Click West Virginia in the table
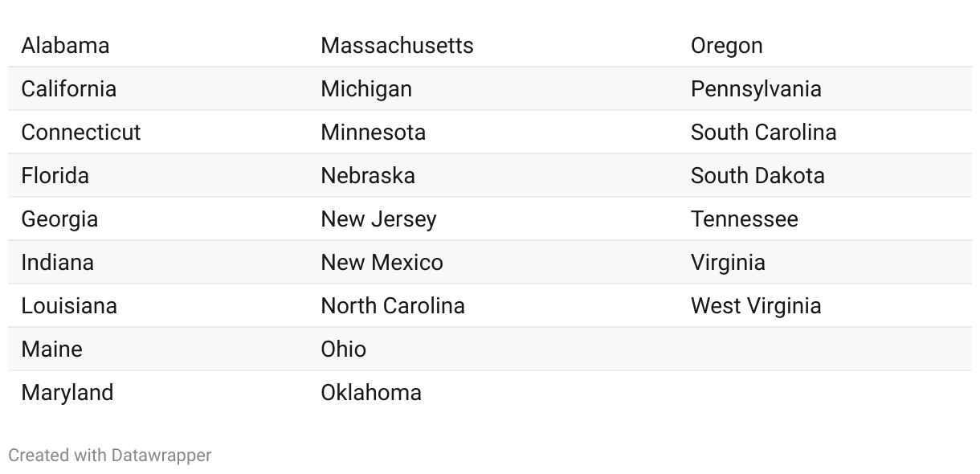 point(756,306)
